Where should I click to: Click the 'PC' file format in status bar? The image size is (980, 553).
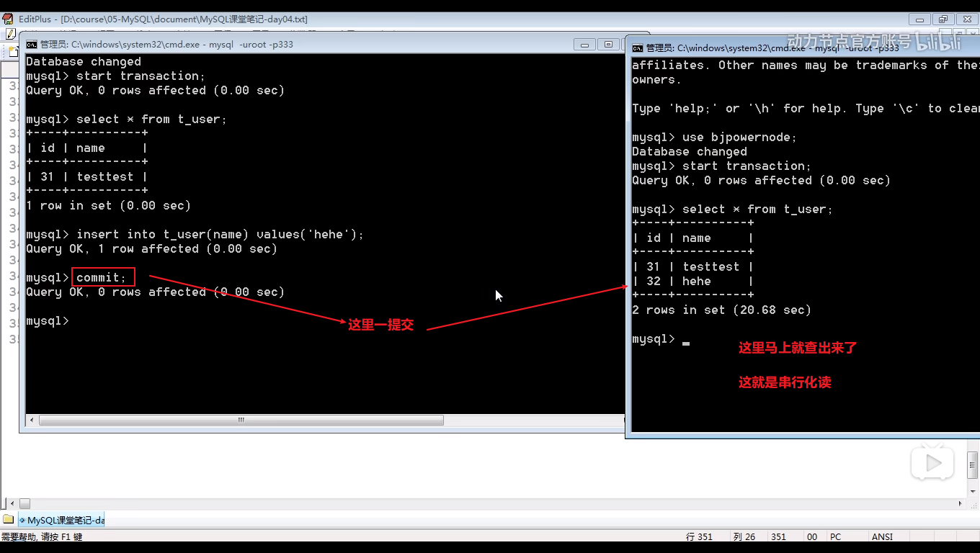coord(835,537)
